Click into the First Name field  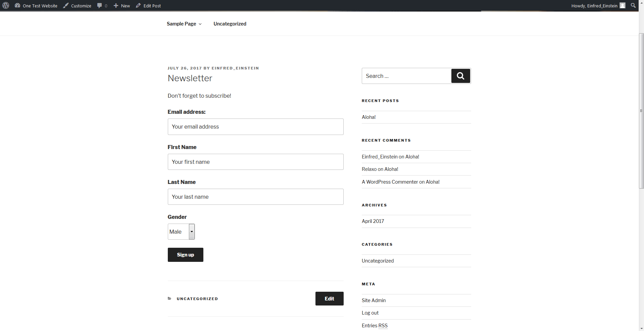(x=255, y=162)
